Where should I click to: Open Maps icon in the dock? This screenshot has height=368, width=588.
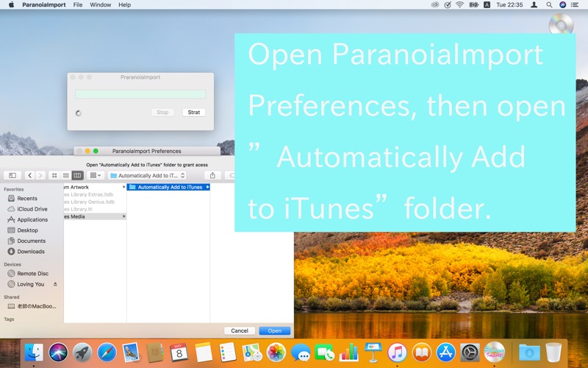[x=251, y=353]
